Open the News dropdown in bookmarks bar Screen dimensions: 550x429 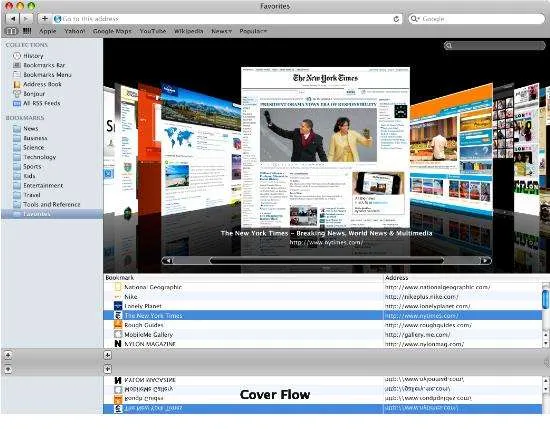pos(221,31)
